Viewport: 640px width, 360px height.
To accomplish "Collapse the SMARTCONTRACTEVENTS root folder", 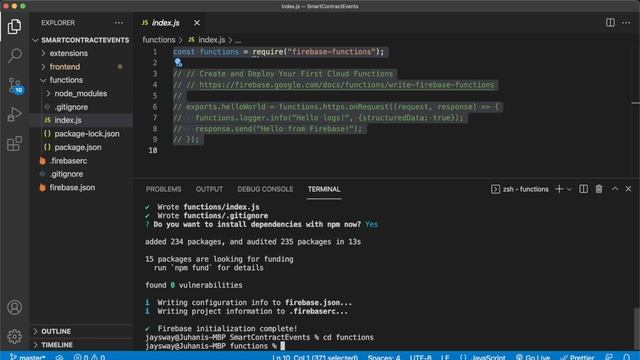I will pos(81,40).
